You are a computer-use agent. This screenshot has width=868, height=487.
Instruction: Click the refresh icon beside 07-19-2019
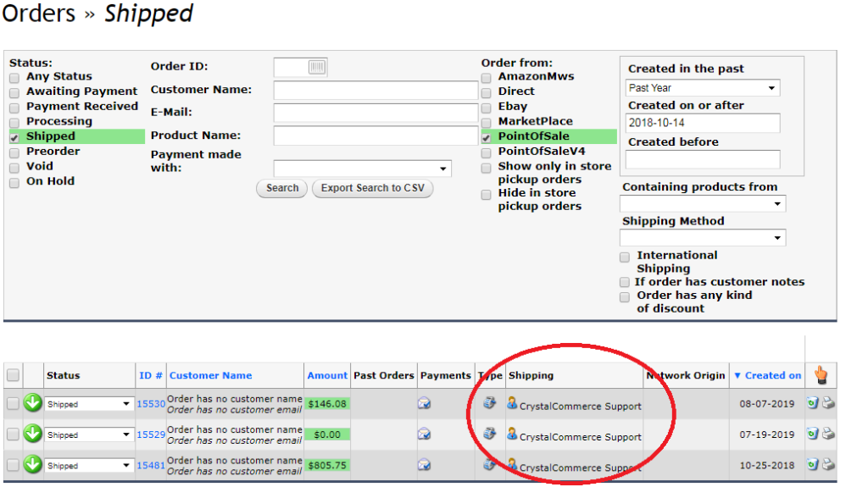point(812,434)
